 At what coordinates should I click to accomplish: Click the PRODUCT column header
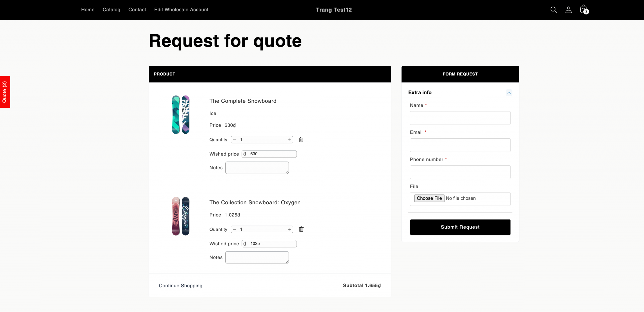(x=164, y=74)
